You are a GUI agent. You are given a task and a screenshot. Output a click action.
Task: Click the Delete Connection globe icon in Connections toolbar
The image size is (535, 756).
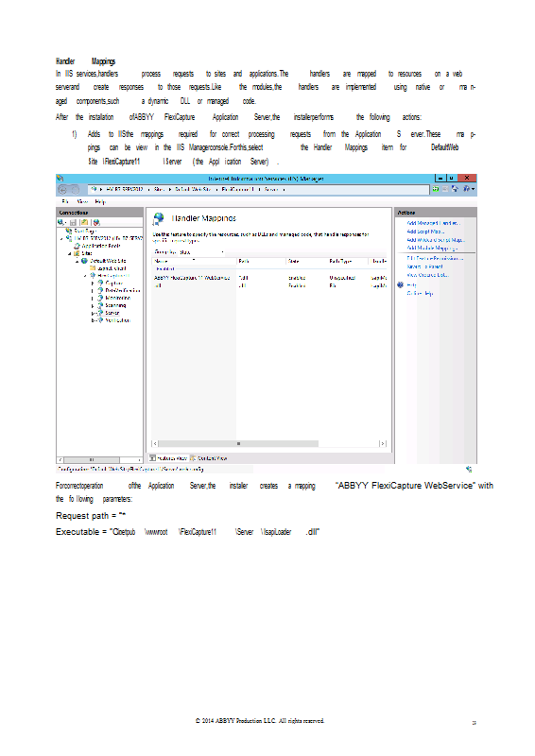[96, 222]
